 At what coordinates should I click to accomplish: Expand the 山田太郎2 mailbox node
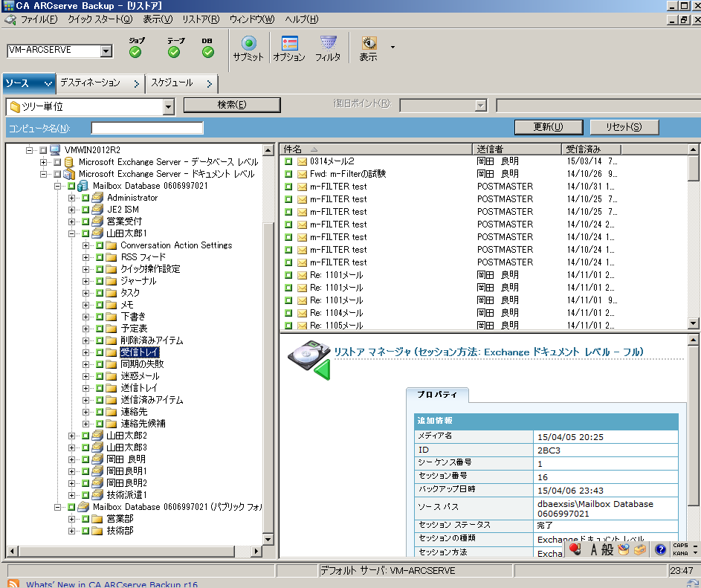[72, 436]
